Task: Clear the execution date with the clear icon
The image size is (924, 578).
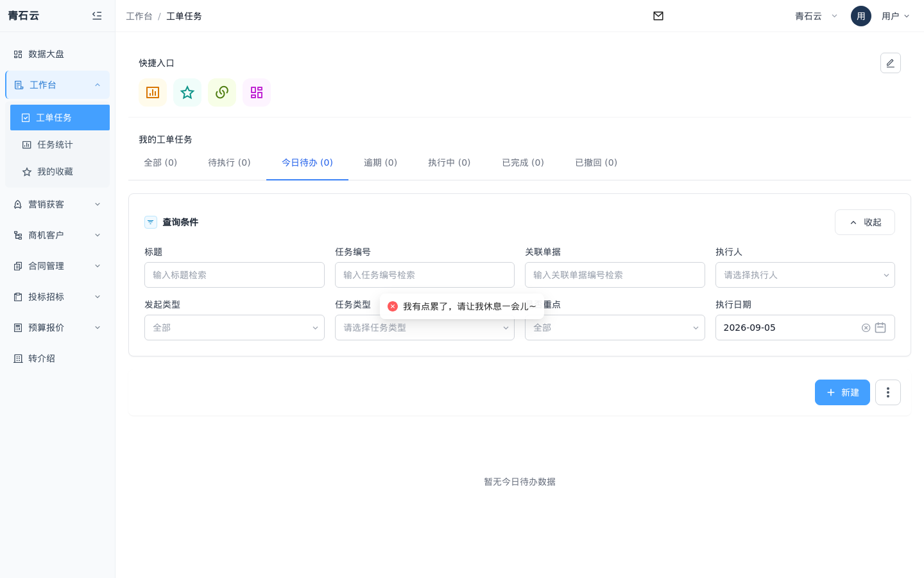Action: pyautogui.click(x=866, y=328)
